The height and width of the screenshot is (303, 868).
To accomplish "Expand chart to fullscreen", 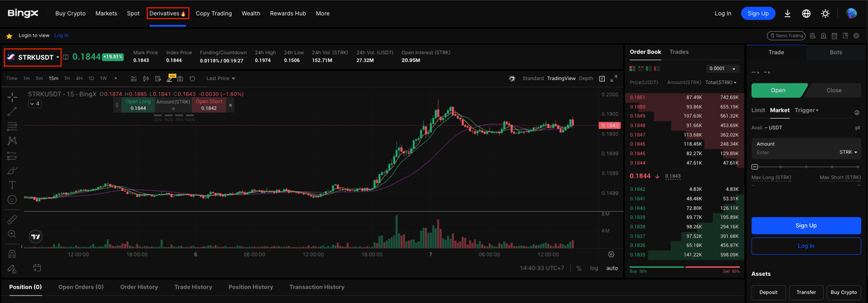I will coord(614,79).
